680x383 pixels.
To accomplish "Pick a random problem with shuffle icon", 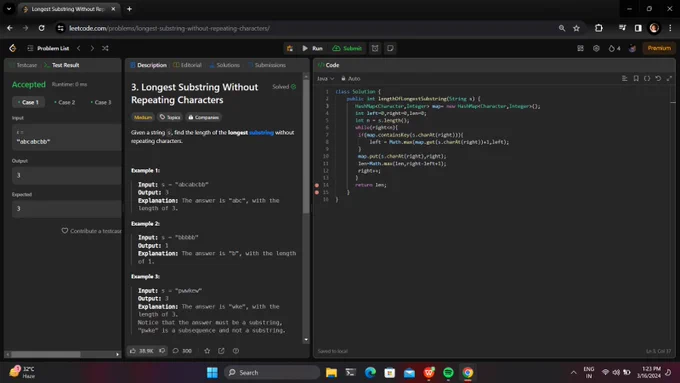I will pyautogui.click(x=105, y=48).
